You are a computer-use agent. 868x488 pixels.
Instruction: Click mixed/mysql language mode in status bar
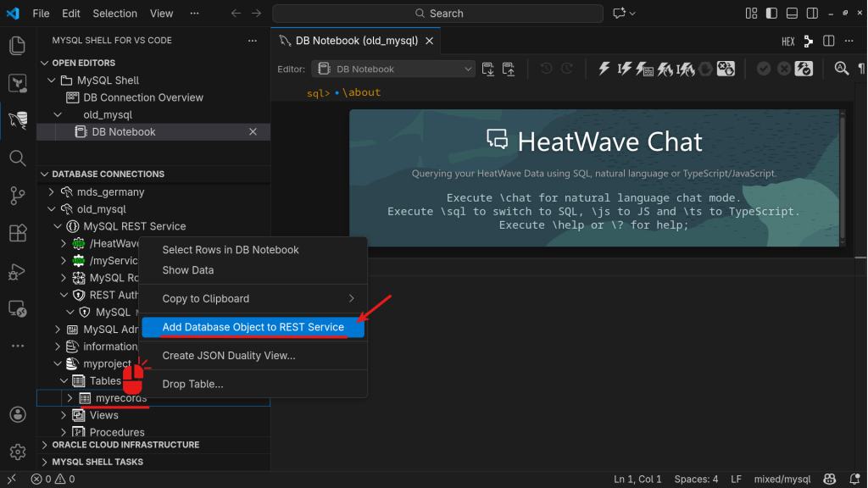(782, 480)
